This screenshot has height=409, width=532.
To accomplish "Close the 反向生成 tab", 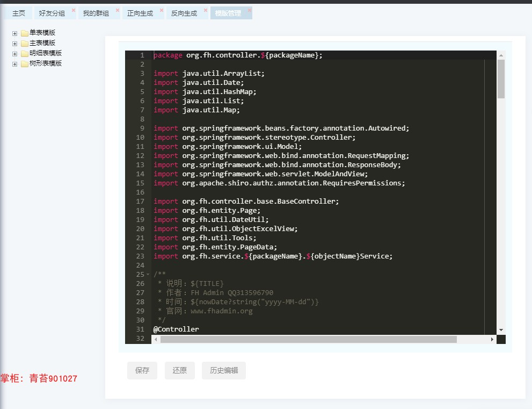I will pyautogui.click(x=206, y=10).
